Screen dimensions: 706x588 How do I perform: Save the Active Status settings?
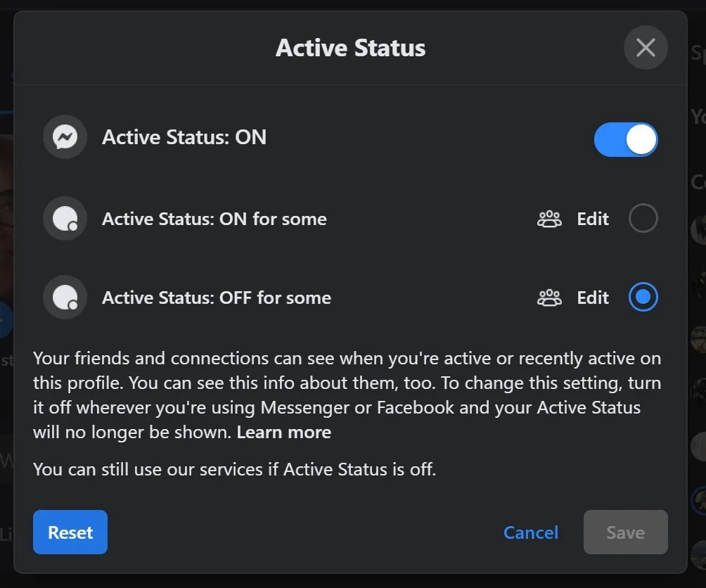click(x=624, y=532)
